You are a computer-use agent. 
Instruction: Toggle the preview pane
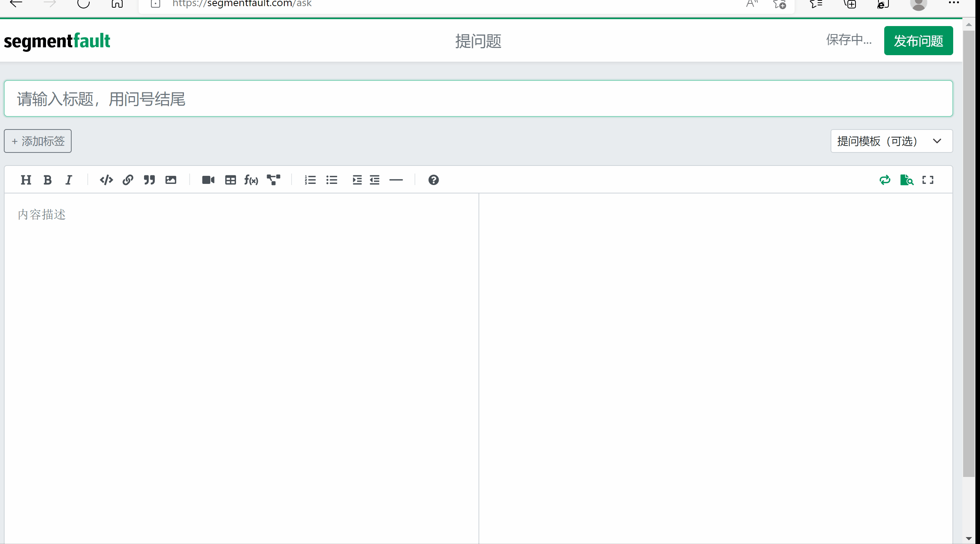[x=906, y=180]
